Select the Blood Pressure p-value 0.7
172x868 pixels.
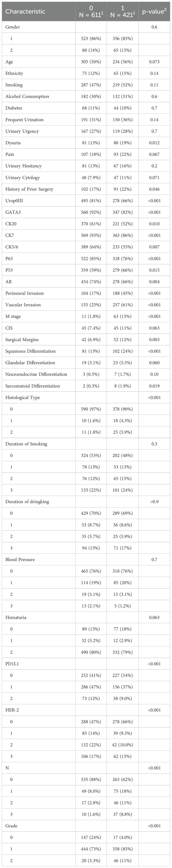point(154,559)
